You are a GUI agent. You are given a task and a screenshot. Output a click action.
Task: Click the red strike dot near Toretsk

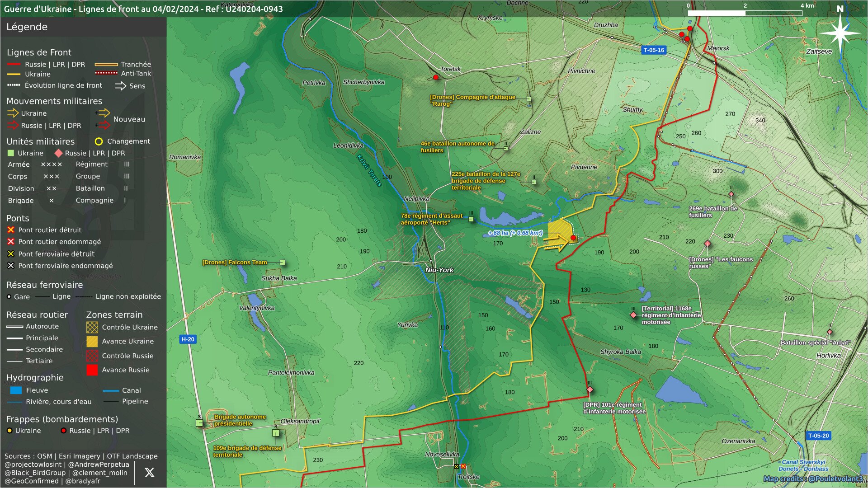click(x=436, y=77)
